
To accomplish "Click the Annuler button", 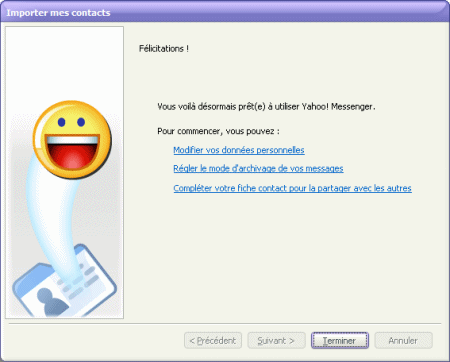I will [x=403, y=340].
